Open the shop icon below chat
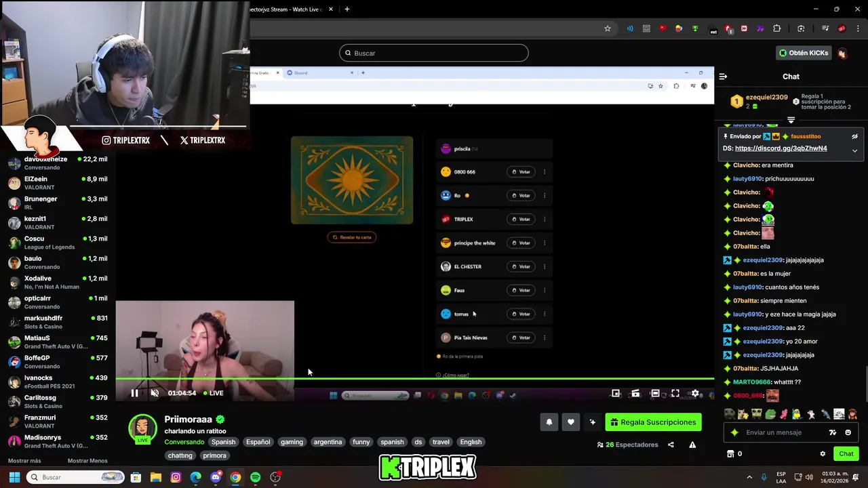 [730, 453]
